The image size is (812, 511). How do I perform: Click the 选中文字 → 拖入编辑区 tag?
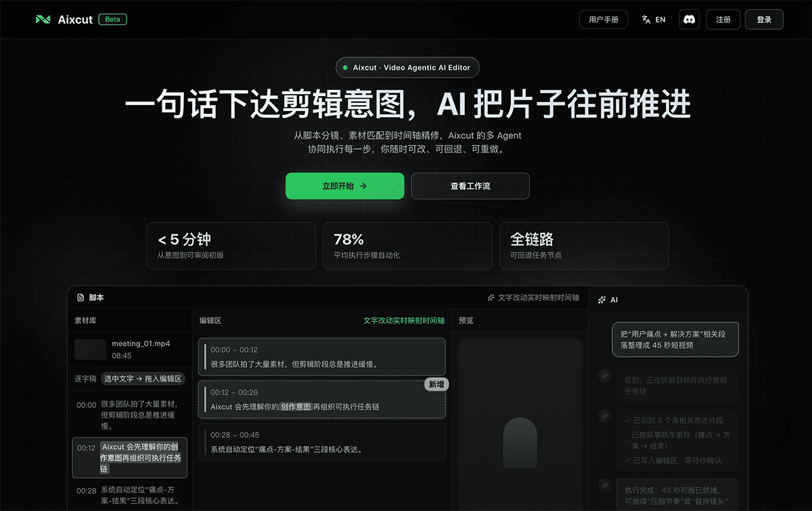coord(142,378)
